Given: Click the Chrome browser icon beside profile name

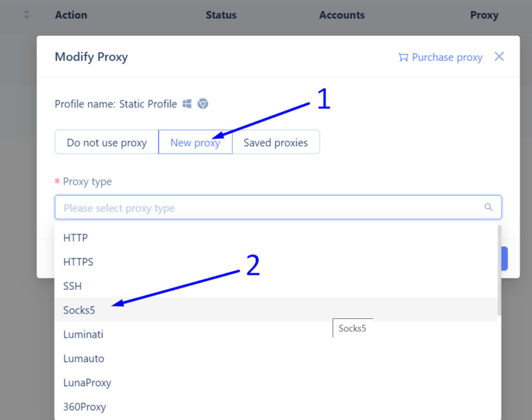Looking at the screenshot, I should click(203, 104).
